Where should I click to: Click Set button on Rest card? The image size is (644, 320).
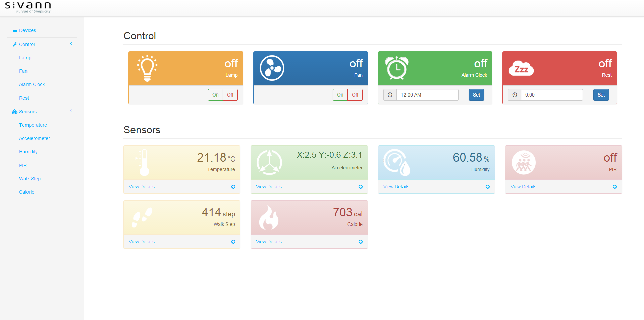[x=601, y=95]
